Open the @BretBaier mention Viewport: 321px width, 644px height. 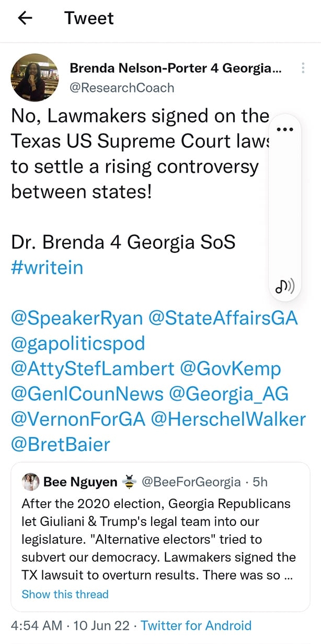(61, 444)
